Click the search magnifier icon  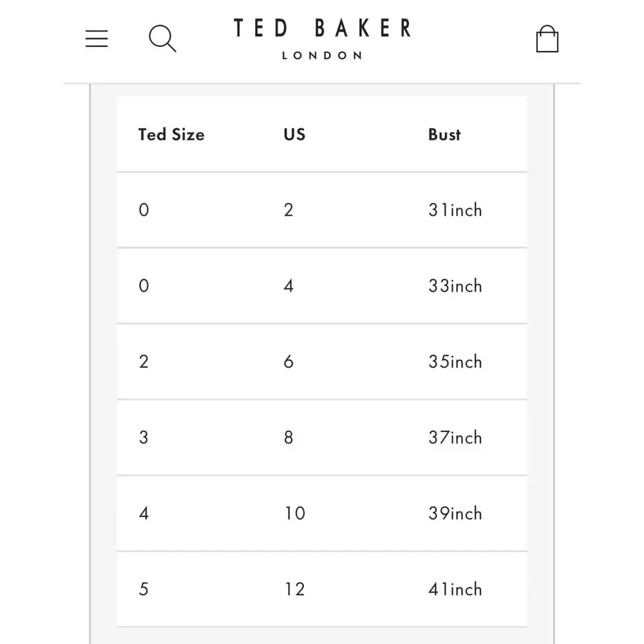point(163,39)
